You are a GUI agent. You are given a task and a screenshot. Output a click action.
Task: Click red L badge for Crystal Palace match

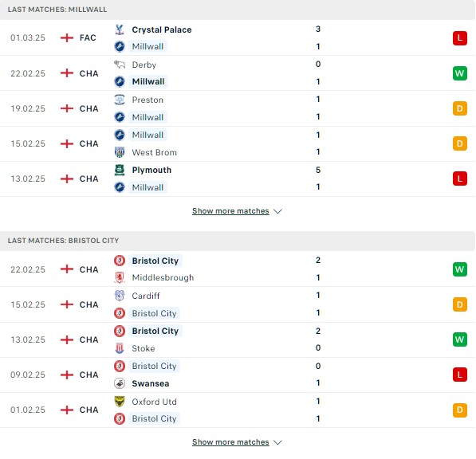pos(459,38)
